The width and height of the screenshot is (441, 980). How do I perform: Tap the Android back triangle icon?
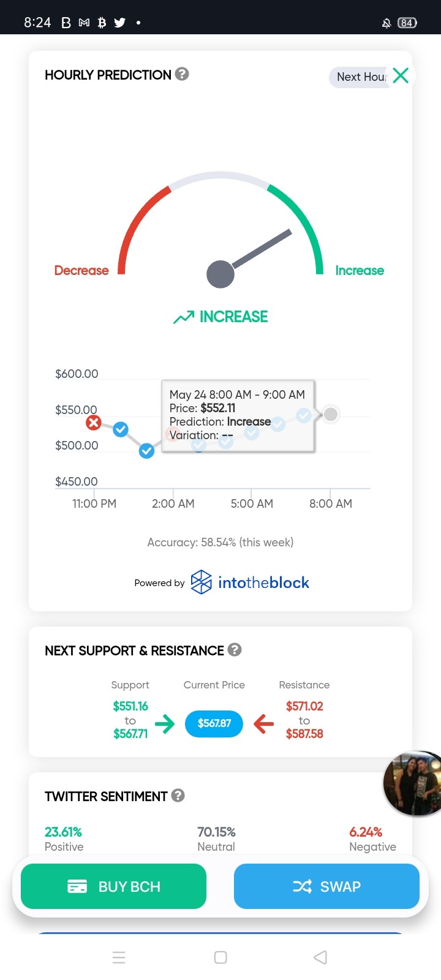[320, 957]
